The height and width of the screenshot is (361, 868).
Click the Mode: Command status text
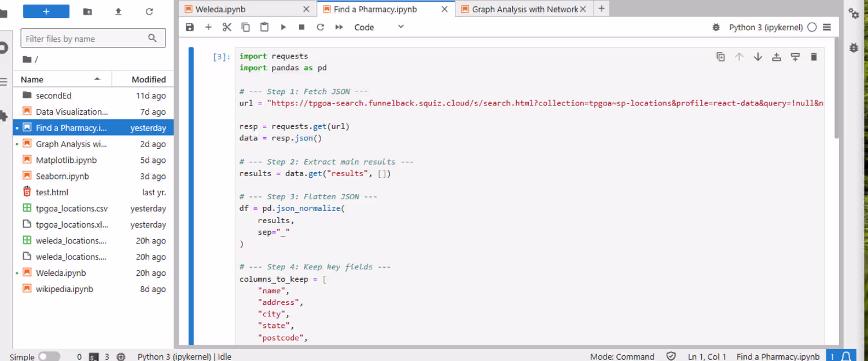pos(622,357)
